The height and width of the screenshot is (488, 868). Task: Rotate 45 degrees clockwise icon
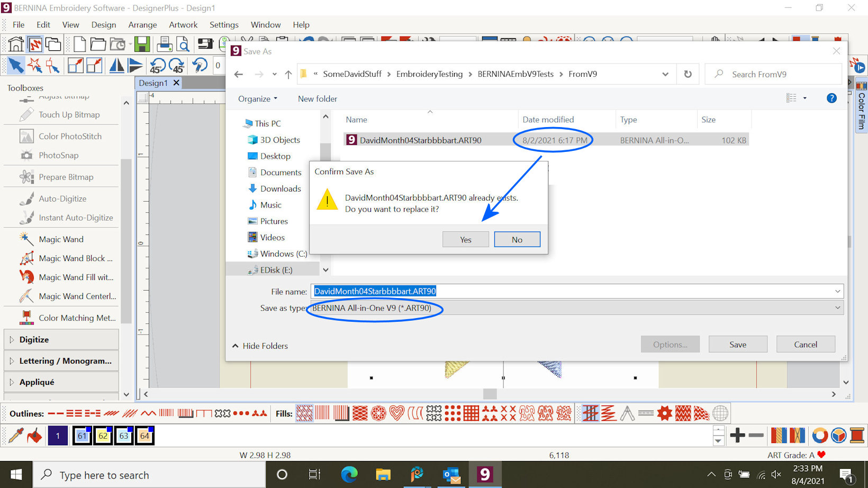point(176,66)
